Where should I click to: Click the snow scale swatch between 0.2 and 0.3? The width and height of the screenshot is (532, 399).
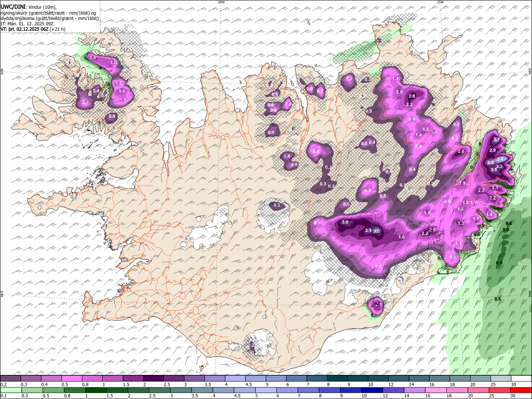click(x=10, y=379)
